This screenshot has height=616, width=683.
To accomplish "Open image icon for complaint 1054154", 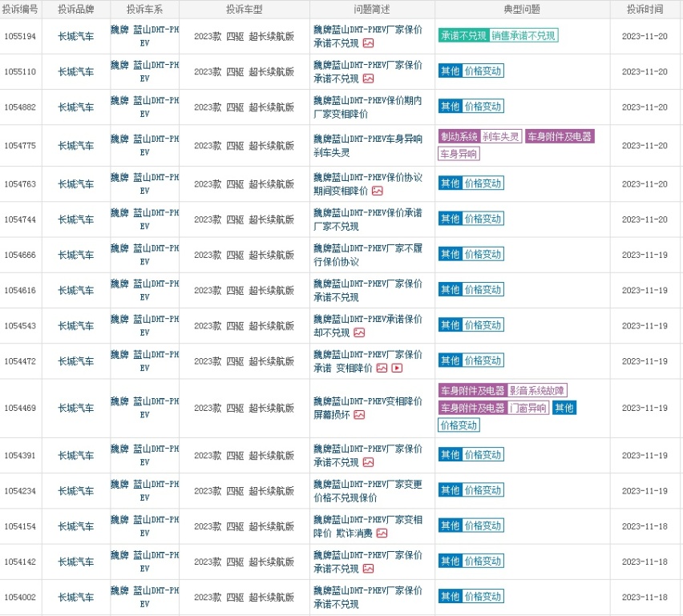I will click(x=382, y=533).
